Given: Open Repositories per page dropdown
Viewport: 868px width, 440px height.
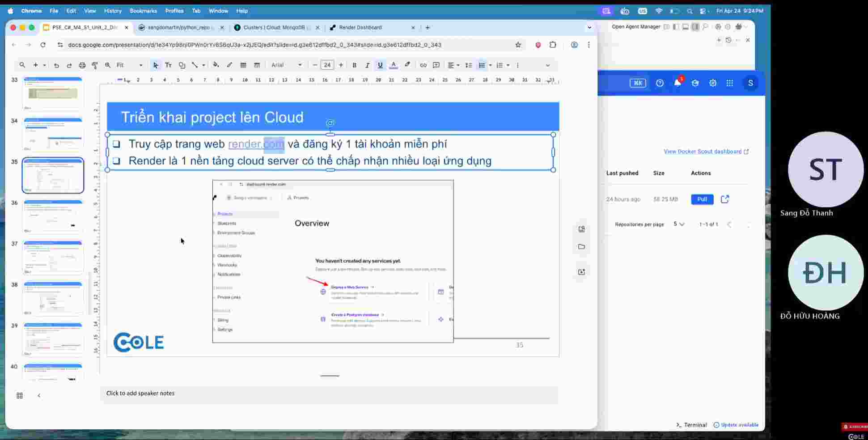Looking at the screenshot, I should pyautogui.click(x=679, y=224).
